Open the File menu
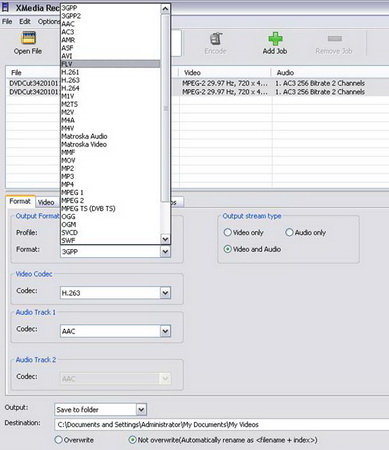 [7, 22]
